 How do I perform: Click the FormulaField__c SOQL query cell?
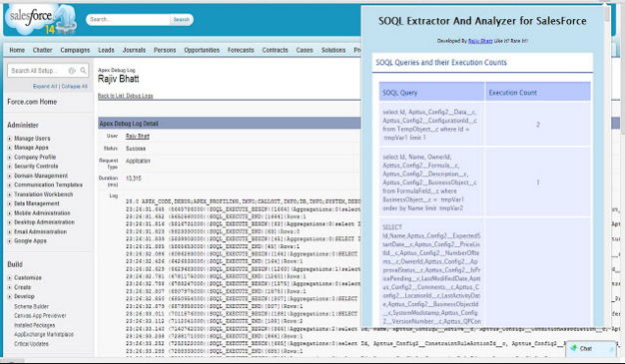coord(431,182)
